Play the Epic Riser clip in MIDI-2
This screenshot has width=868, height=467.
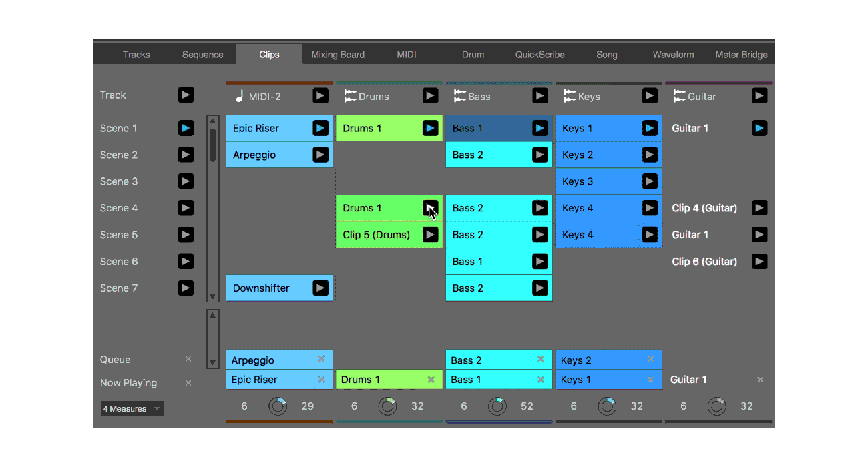coord(320,128)
